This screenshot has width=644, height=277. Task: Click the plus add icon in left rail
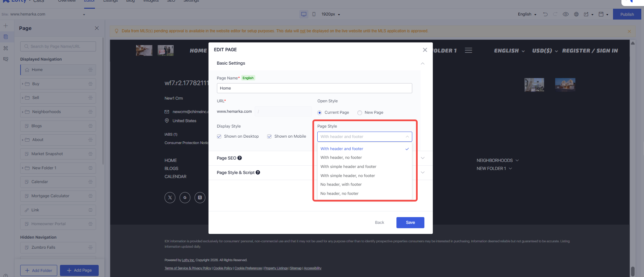(x=6, y=26)
